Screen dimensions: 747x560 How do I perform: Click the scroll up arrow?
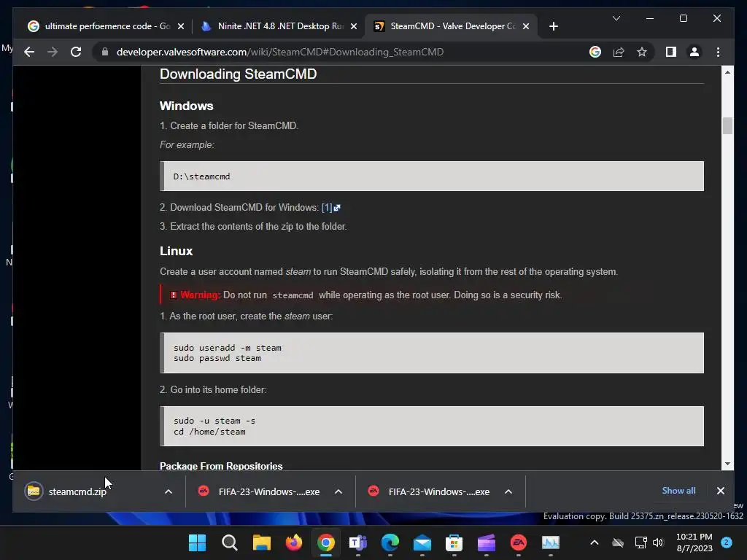click(727, 72)
